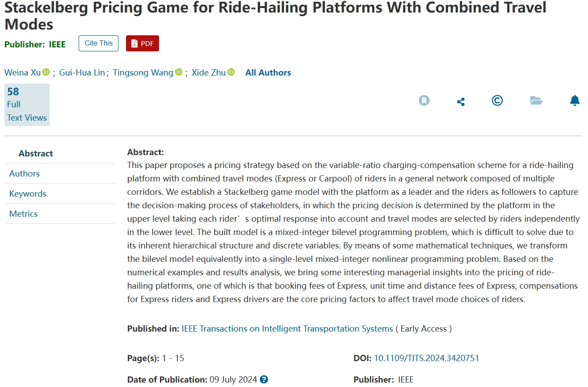Switch to the Keywords tab
The width and height of the screenshot is (588, 387).
click(28, 193)
